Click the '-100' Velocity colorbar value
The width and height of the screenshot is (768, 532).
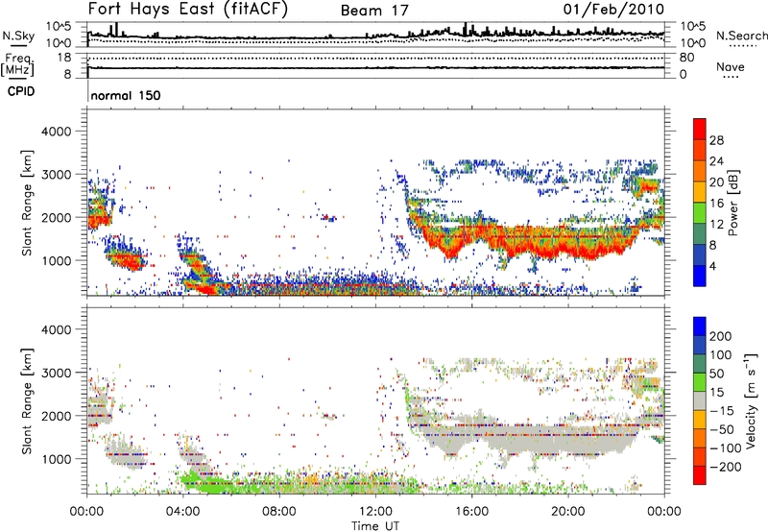(x=726, y=447)
